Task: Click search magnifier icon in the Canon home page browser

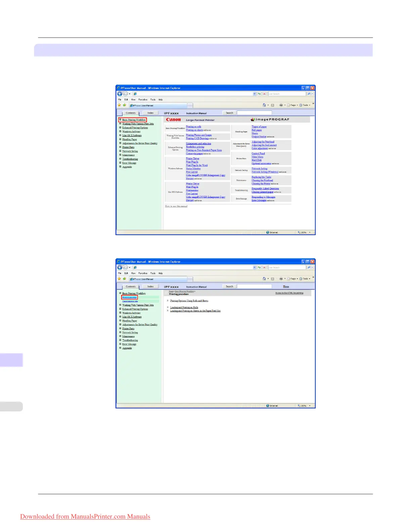Action: [x=309, y=94]
